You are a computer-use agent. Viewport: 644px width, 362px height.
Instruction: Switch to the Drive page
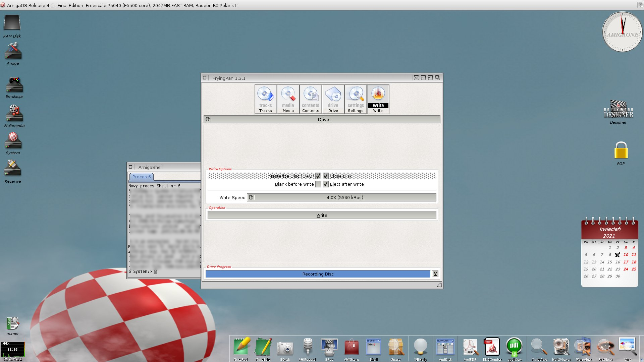point(333,99)
